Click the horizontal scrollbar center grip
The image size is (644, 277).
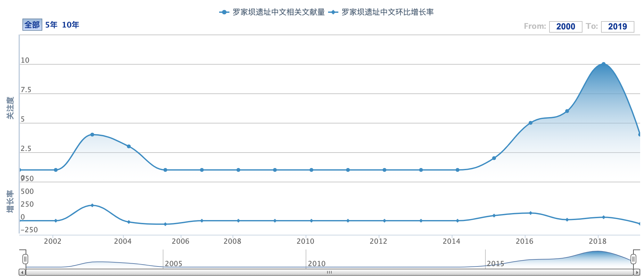(x=329, y=272)
